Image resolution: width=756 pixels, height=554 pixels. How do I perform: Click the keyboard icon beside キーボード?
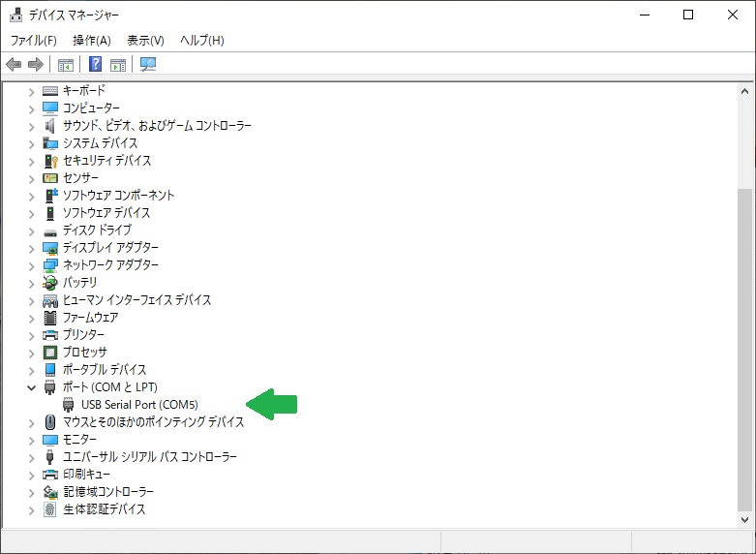(x=50, y=91)
